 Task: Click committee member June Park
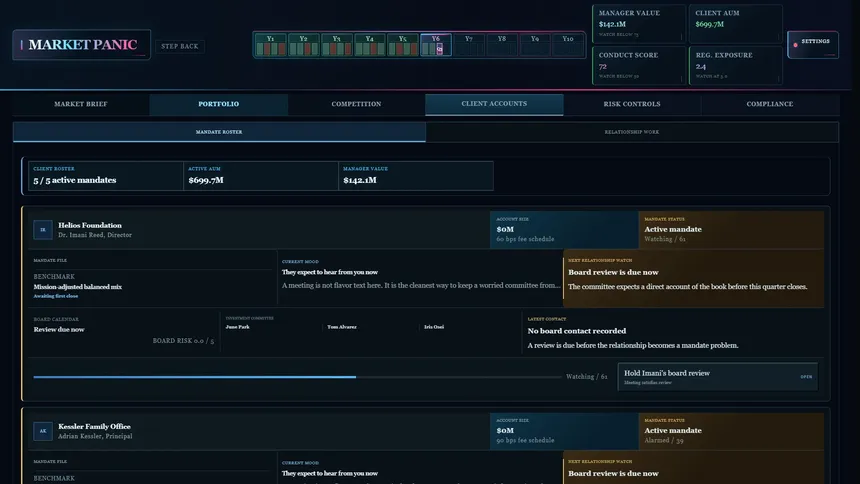237,327
